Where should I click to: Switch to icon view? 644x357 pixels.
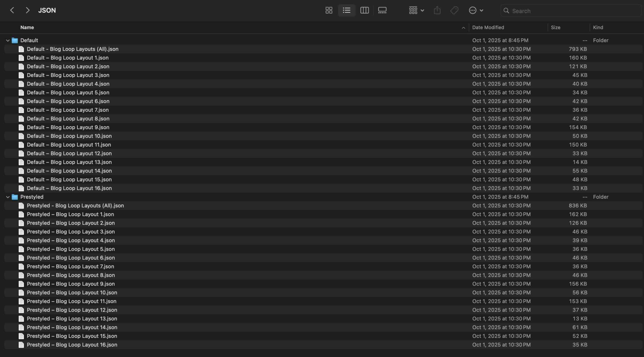click(329, 10)
